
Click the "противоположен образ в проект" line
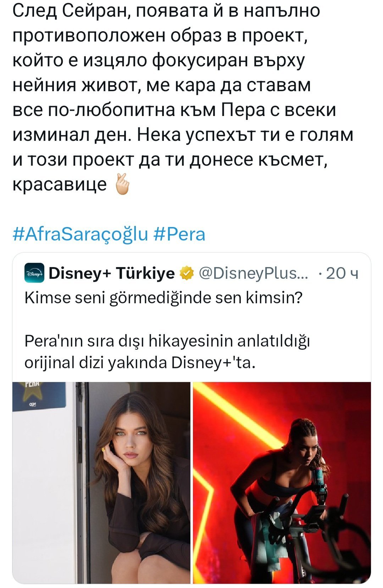[160, 36]
